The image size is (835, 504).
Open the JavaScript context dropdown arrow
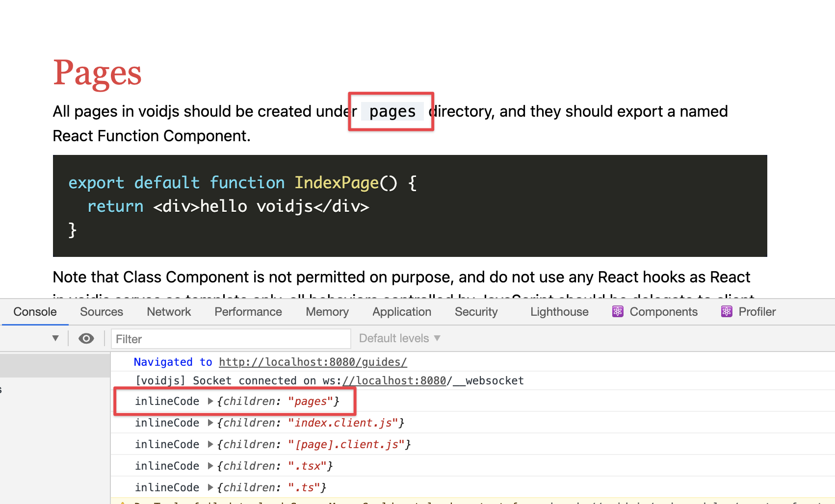tap(55, 338)
